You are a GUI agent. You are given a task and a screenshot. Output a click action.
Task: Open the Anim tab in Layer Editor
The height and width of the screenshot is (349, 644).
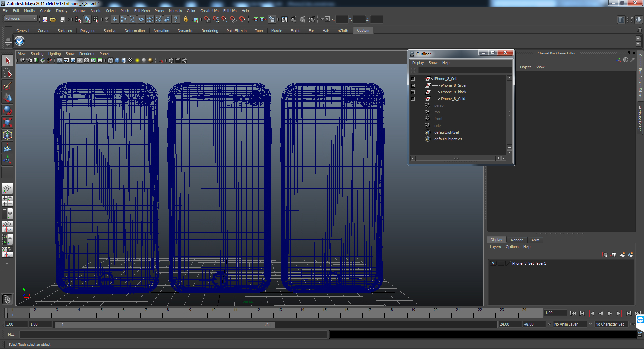click(535, 240)
